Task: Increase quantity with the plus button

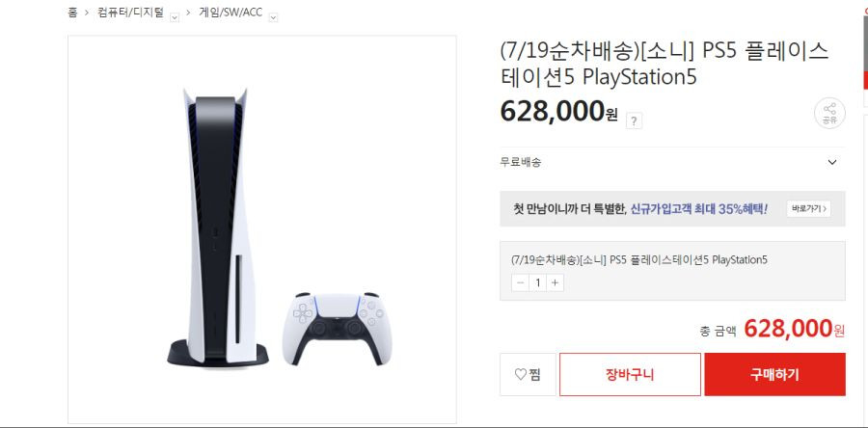Action: (x=555, y=283)
